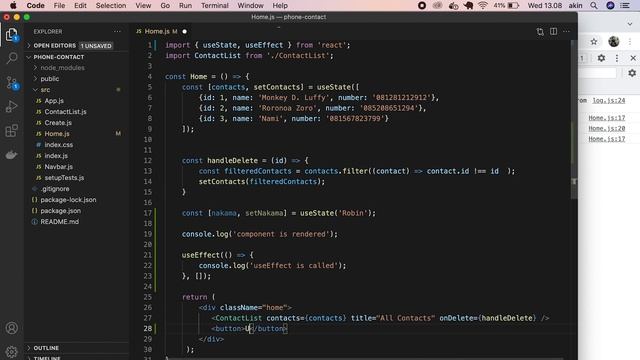Open the .gitignore file
Viewport: 640px width, 360px height.
(x=55, y=189)
